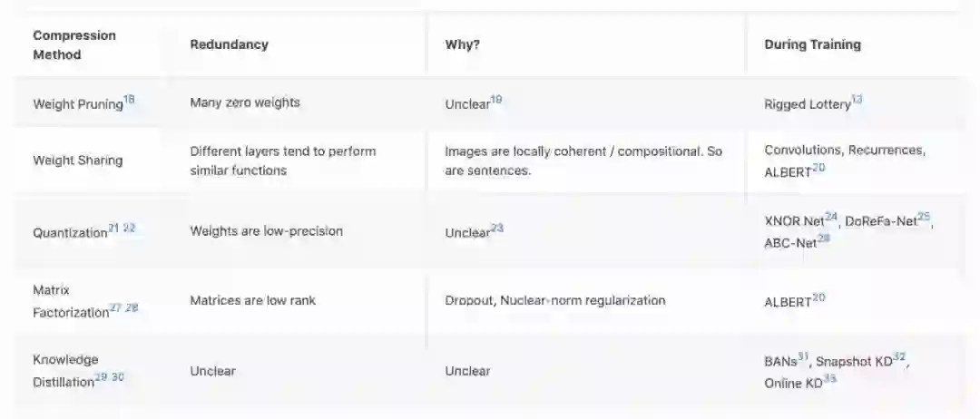The width and height of the screenshot is (980, 419).
Task: Follow footnote 23 in Quantization row
Action: pos(497,228)
